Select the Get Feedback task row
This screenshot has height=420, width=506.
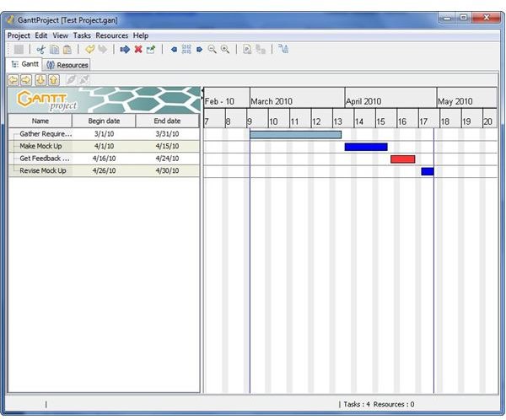[104, 159]
